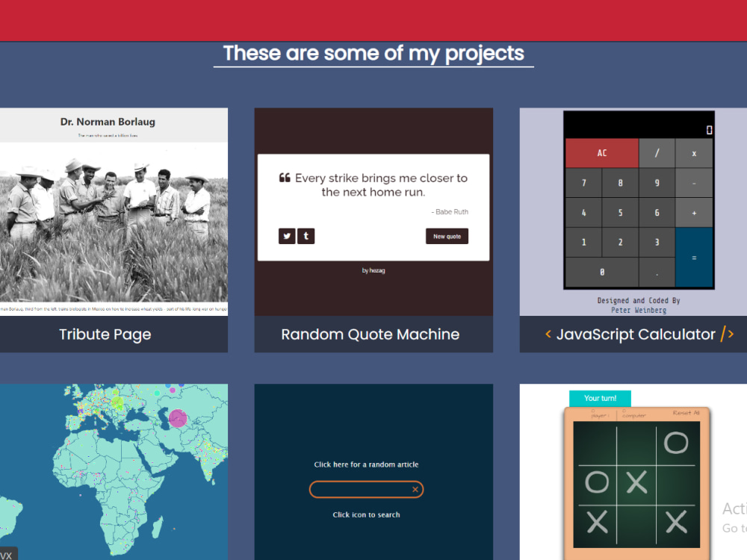Click 'Click here for a random article' link
747x560 pixels.
point(366,464)
